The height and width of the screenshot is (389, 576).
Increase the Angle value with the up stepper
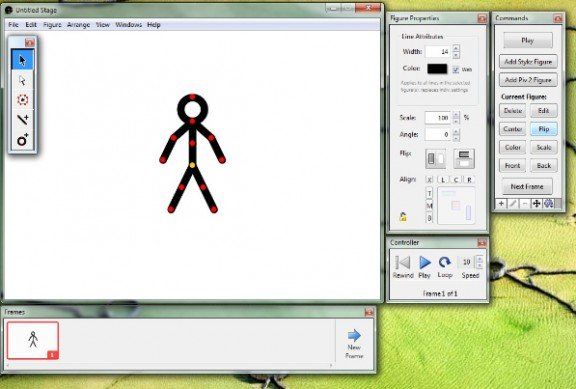click(456, 131)
